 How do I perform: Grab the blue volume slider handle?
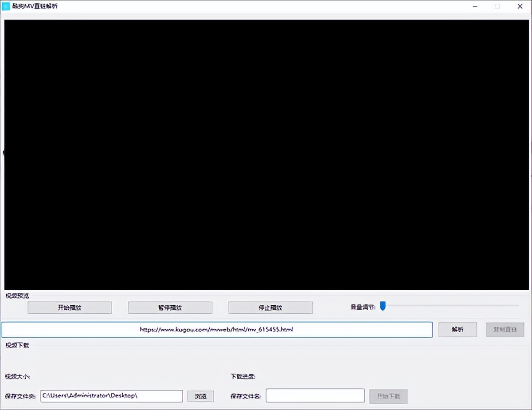click(x=382, y=305)
